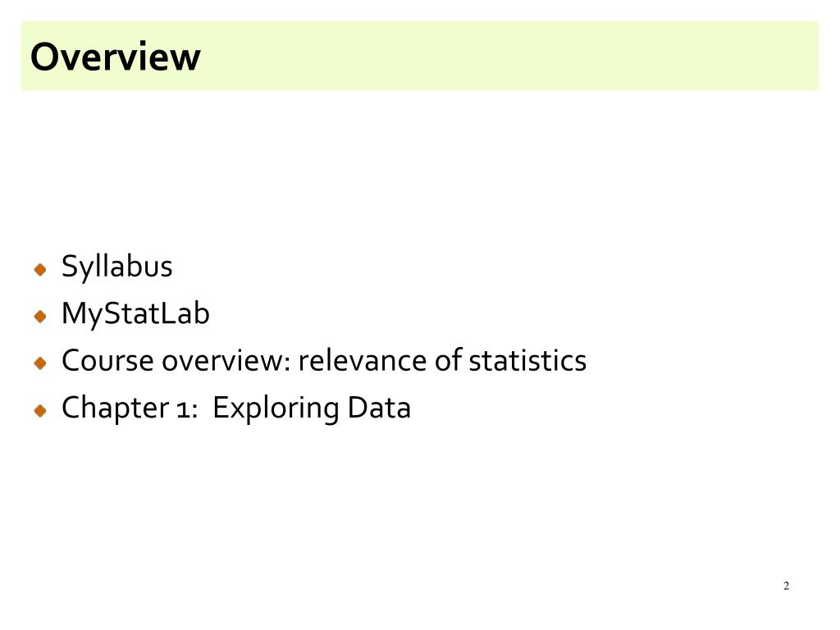Click the orange diamond bullet beside Syllabus
The height and width of the screenshot is (630, 840).
point(40,269)
